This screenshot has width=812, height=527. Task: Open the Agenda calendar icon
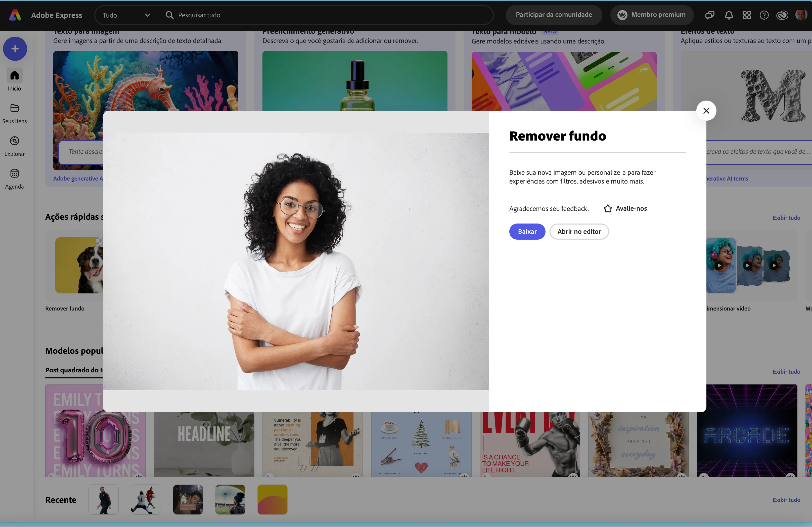pyautogui.click(x=14, y=174)
